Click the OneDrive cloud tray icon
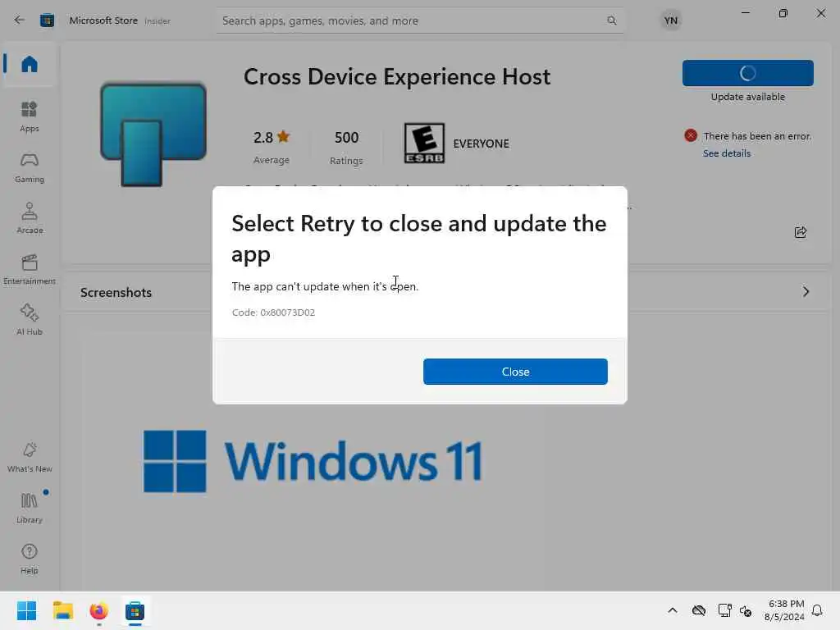The height and width of the screenshot is (630, 840). (x=699, y=610)
